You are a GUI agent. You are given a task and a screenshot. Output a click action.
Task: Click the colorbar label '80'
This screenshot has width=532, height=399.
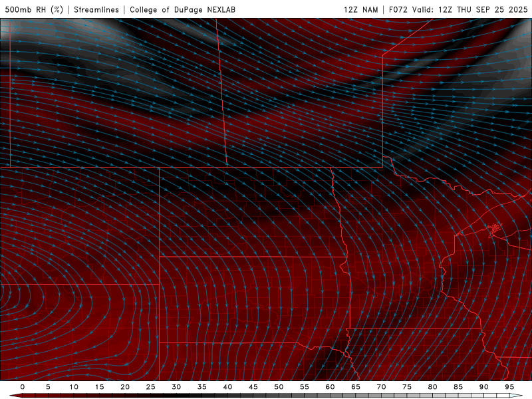click(432, 387)
